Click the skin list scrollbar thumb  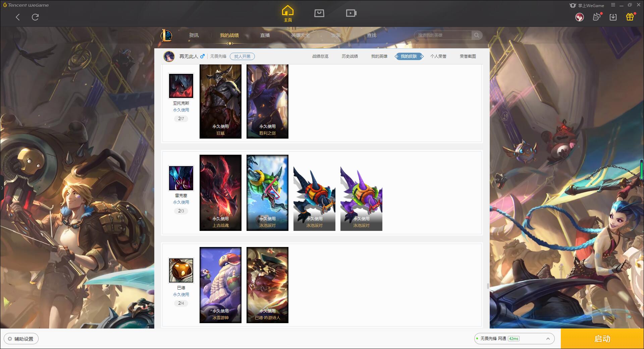coord(488,286)
